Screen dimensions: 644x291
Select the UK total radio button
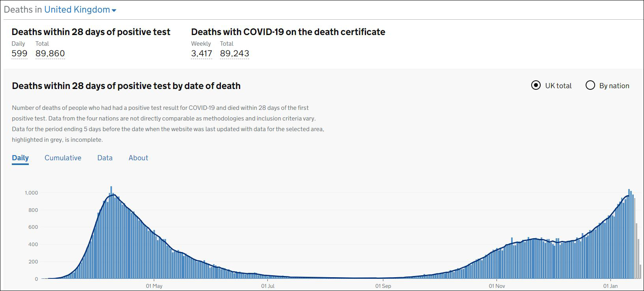coord(536,85)
